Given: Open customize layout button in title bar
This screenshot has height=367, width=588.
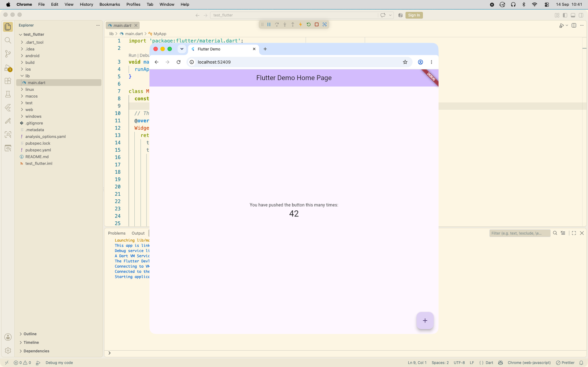Looking at the screenshot, I should point(557,15).
